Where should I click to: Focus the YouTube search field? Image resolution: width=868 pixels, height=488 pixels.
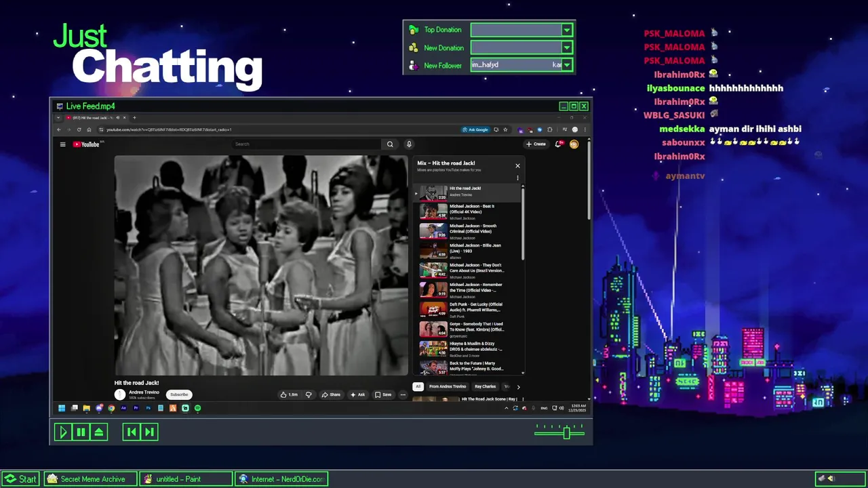point(307,144)
